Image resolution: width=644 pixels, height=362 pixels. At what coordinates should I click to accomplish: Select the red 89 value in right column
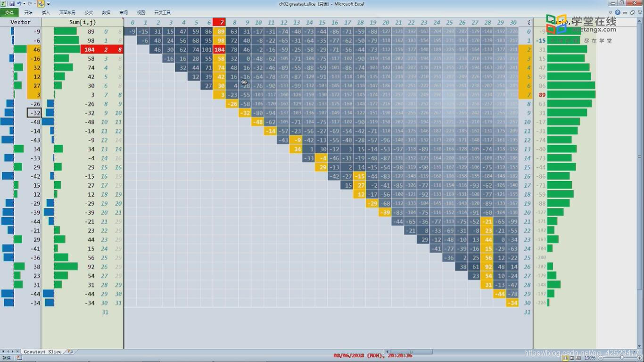click(x=542, y=95)
